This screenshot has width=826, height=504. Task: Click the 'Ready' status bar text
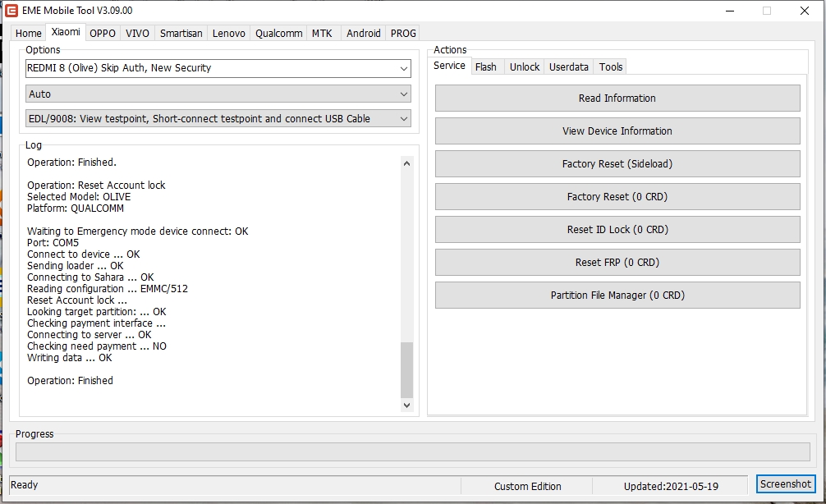pyautogui.click(x=25, y=485)
